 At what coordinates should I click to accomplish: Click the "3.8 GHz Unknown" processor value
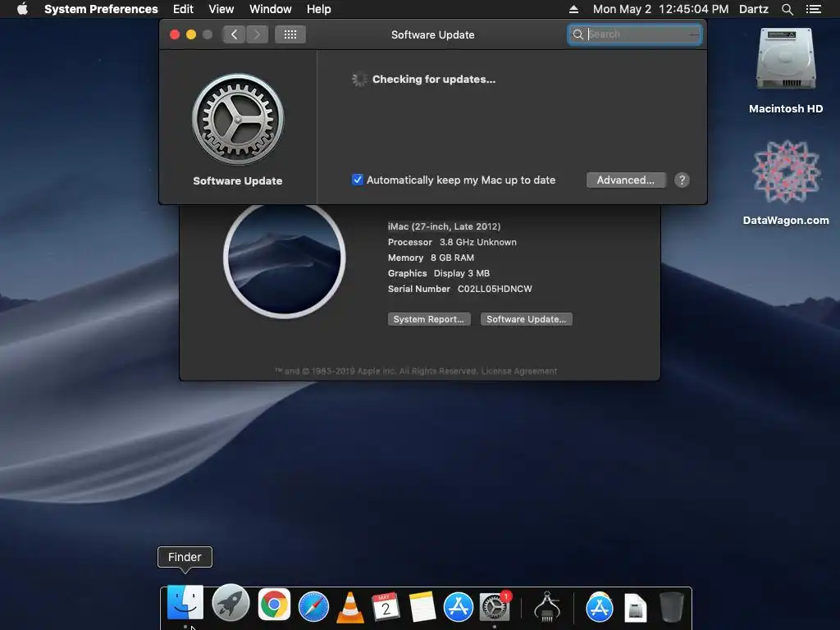coord(478,242)
